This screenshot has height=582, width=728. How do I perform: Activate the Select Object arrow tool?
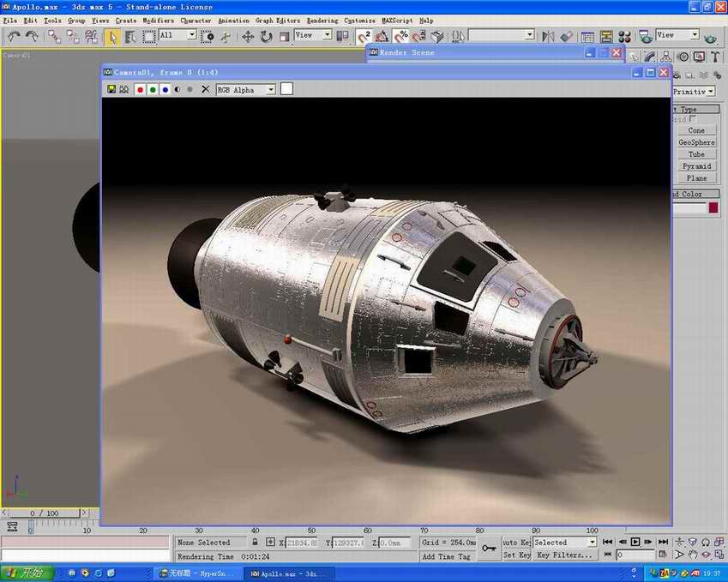[112, 36]
